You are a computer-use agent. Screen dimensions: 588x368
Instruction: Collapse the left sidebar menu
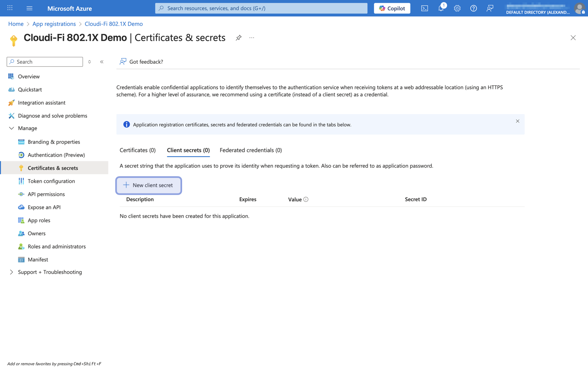coord(102,62)
